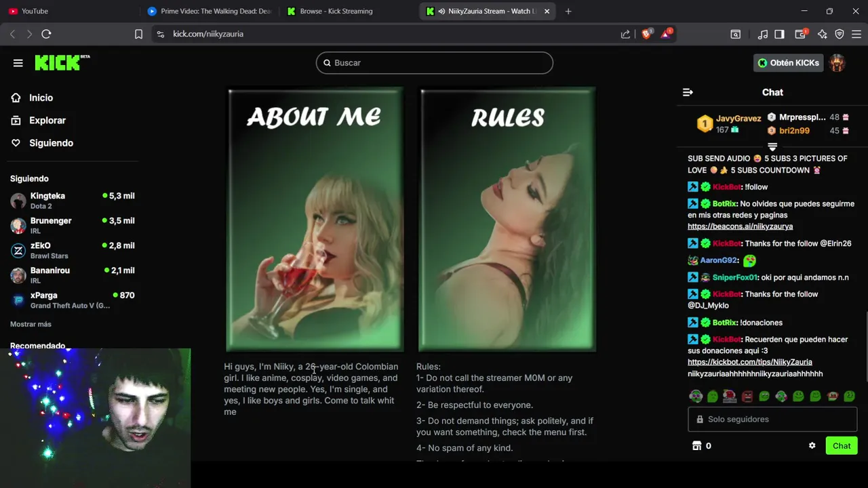868x488 pixels.
Task: Open chat settings gear icon
Action: pyautogui.click(x=812, y=446)
